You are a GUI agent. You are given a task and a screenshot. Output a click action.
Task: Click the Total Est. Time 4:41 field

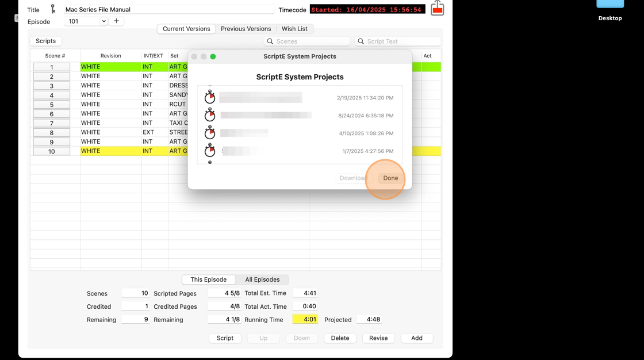(305, 293)
